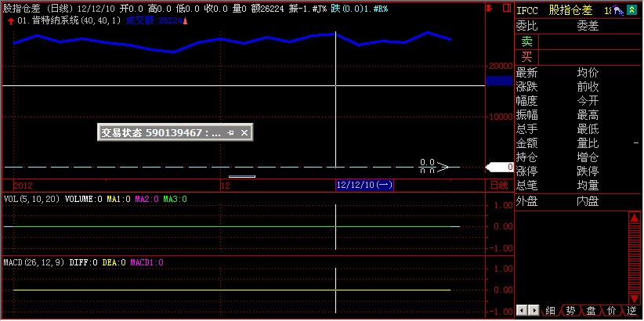Switch to the 细 tab
644x321 pixels.
point(550,311)
